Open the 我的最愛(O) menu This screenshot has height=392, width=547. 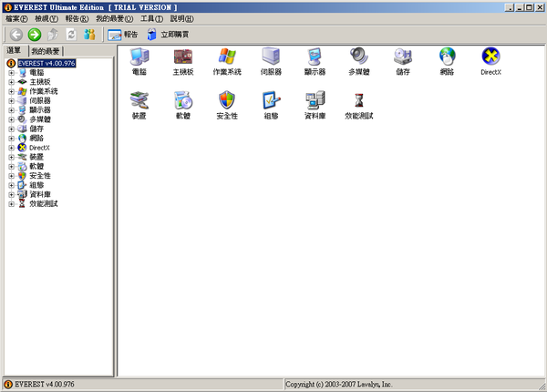115,18
